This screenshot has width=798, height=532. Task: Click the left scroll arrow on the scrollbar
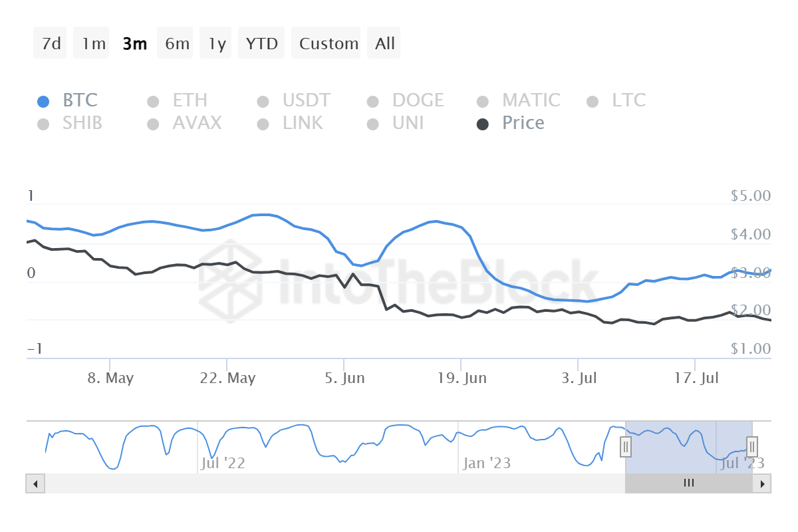(x=35, y=483)
